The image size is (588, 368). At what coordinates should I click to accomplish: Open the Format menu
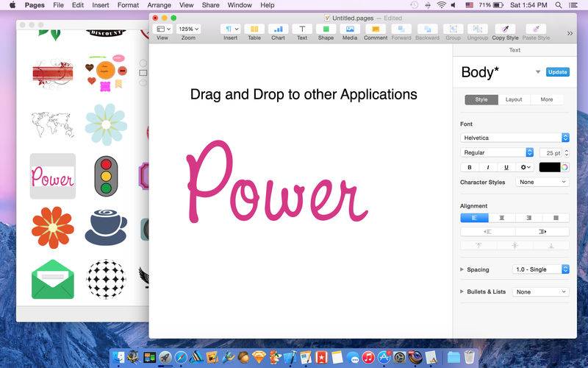pyautogui.click(x=128, y=5)
